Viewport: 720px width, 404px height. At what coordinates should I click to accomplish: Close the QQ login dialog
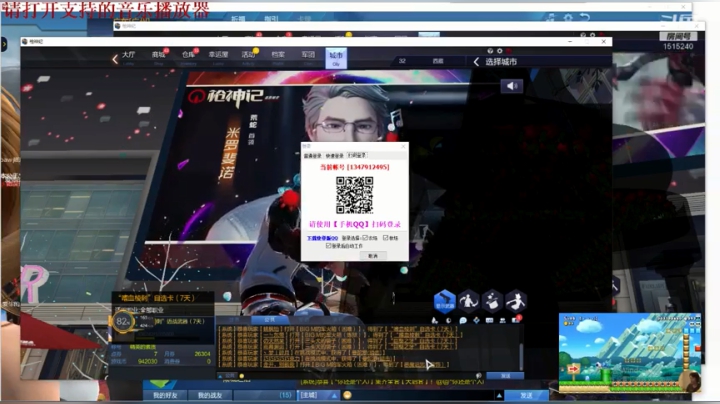point(403,146)
